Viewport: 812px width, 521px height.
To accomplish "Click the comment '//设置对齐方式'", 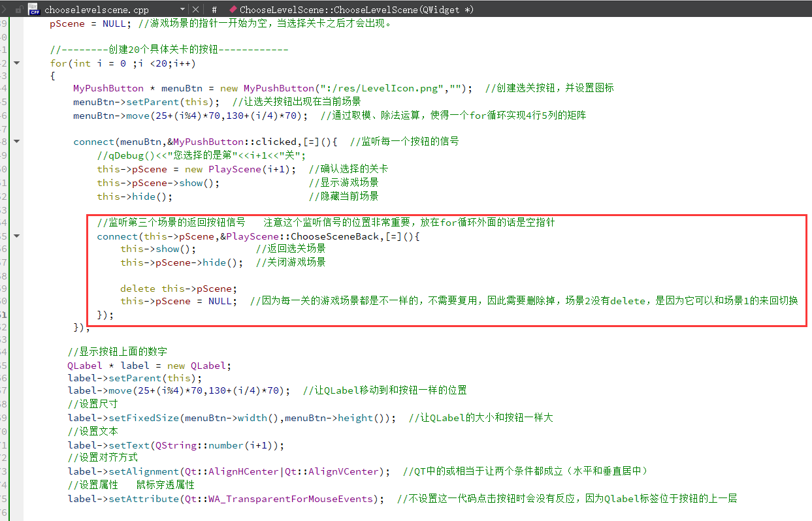I will (103, 458).
